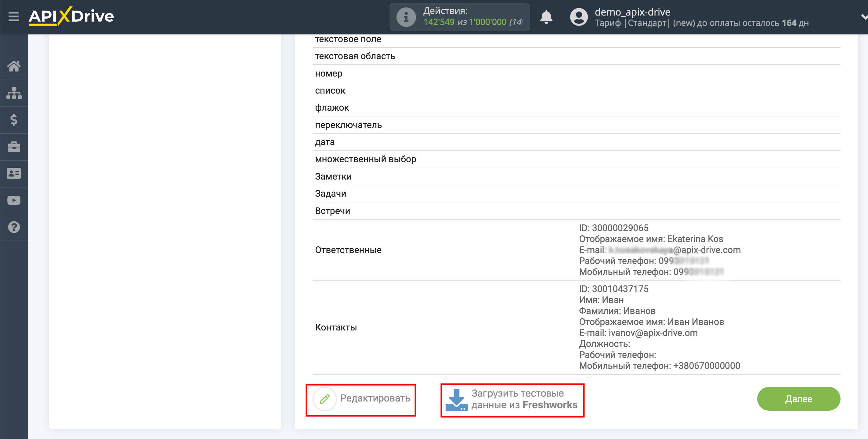Click mobile phone +380670000000 text
The image size is (868, 439).
(660, 366)
